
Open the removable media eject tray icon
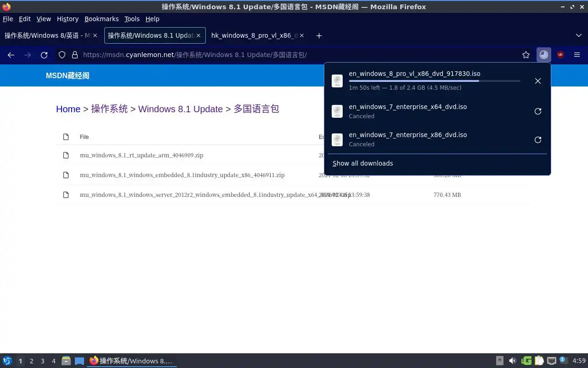500,361
